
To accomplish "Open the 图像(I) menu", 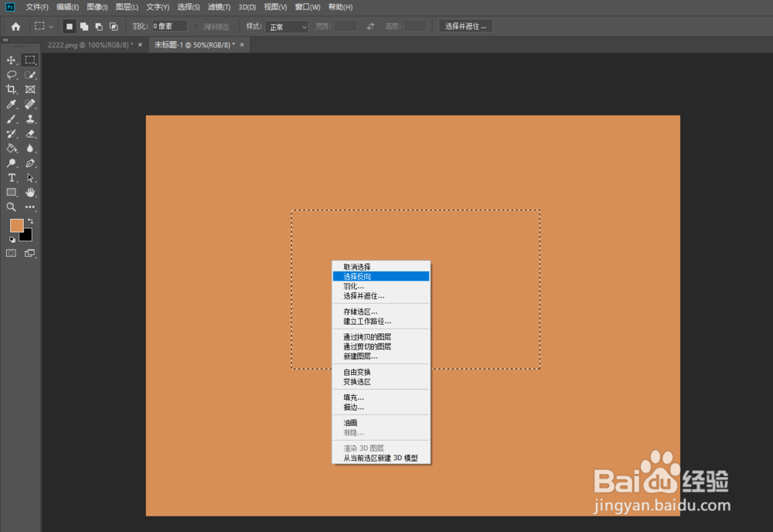I will point(97,7).
